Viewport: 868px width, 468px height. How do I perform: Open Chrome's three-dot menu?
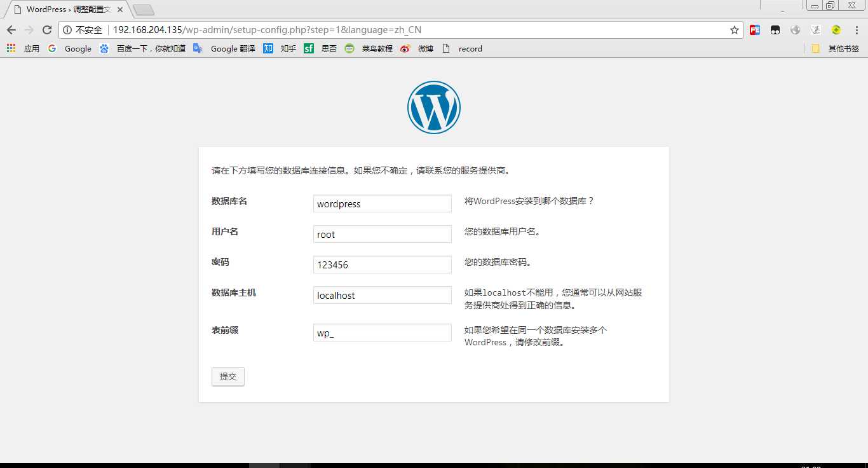point(857,30)
